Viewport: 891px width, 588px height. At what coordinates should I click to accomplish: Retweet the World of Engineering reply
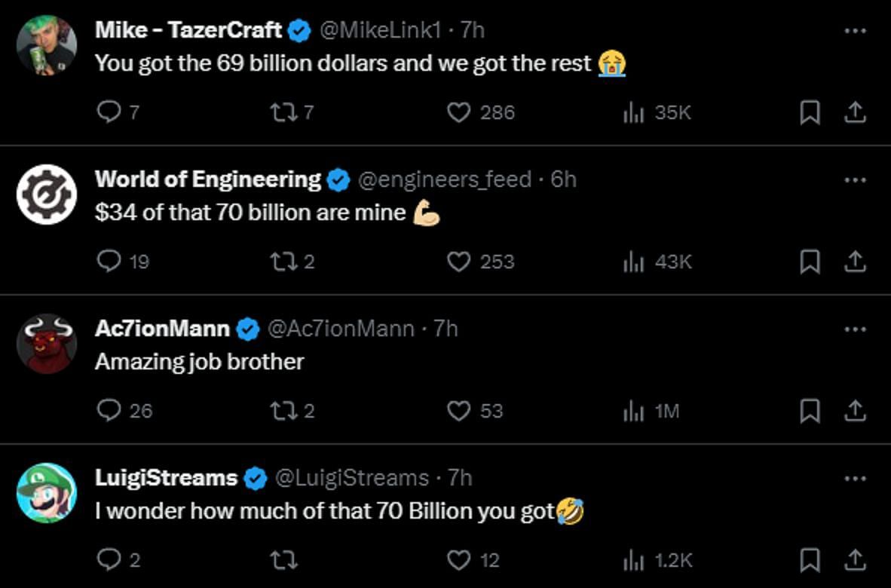point(282,262)
